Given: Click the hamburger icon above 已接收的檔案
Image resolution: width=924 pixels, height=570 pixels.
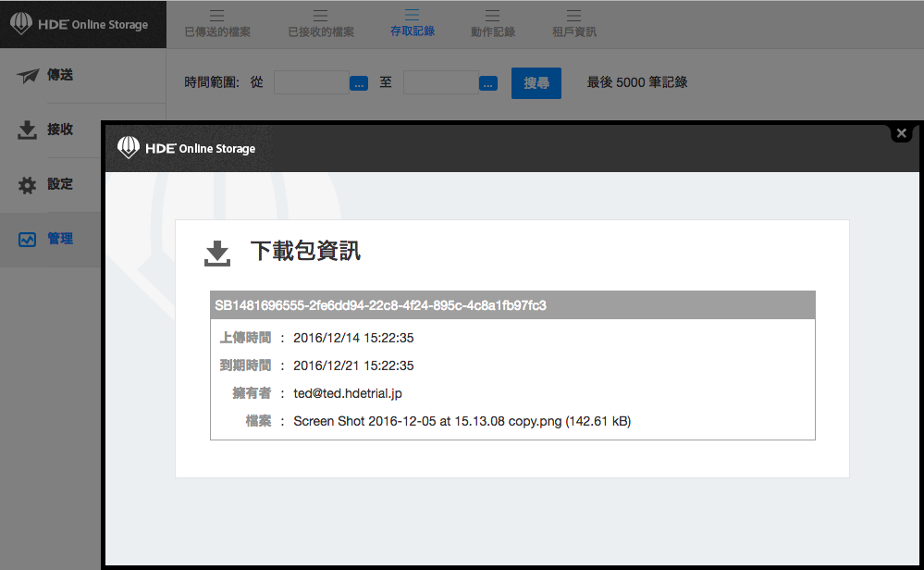Looking at the screenshot, I should coord(321,16).
